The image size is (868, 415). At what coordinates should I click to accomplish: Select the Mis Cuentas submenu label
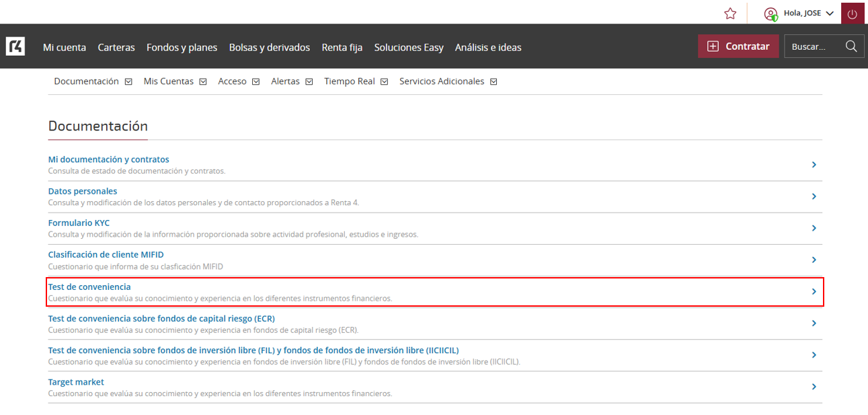click(x=169, y=81)
